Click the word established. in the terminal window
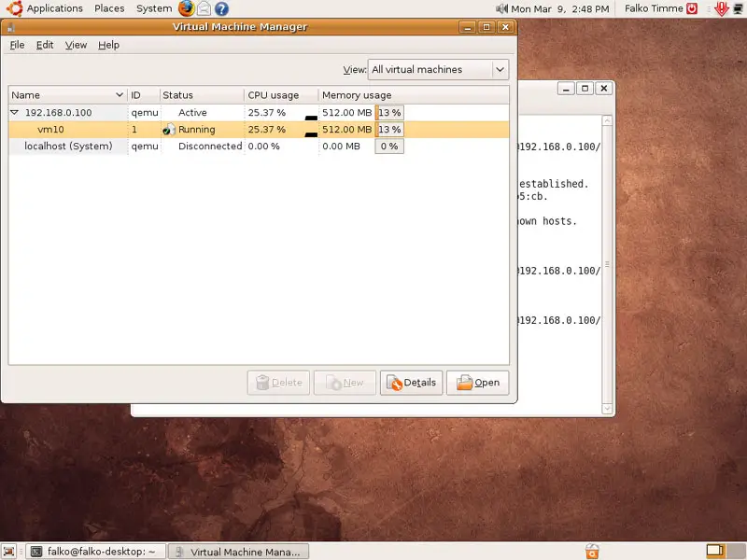 tap(554, 184)
